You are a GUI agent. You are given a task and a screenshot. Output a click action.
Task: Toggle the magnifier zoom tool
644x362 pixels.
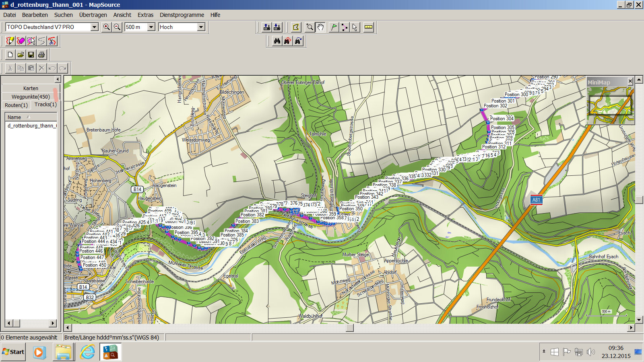pyautogui.click(x=310, y=27)
